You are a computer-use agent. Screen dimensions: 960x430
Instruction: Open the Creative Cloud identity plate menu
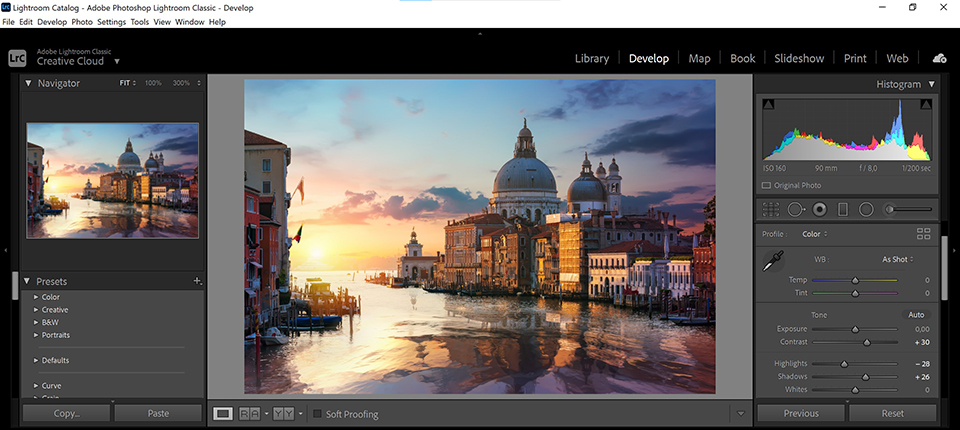click(x=116, y=61)
